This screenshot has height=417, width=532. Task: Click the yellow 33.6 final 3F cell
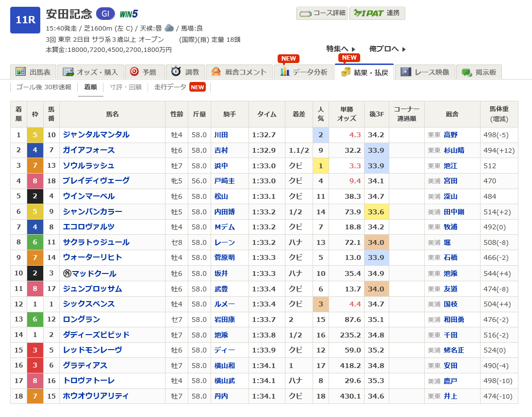click(377, 211)
